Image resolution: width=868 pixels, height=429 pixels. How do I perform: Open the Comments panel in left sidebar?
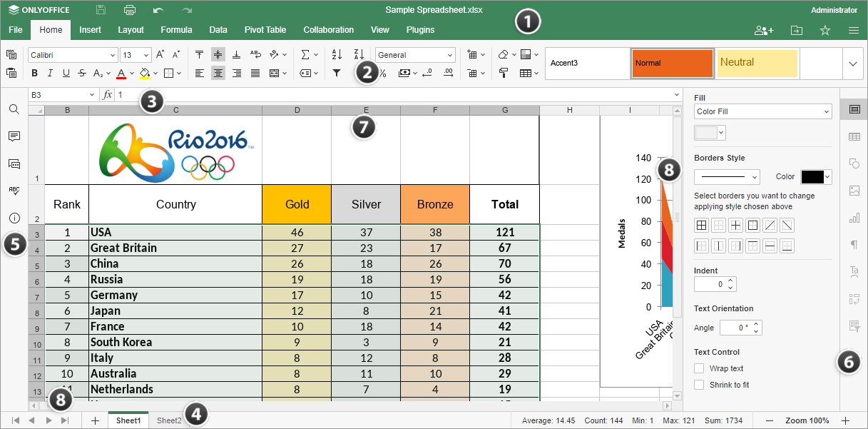[14, 136]
